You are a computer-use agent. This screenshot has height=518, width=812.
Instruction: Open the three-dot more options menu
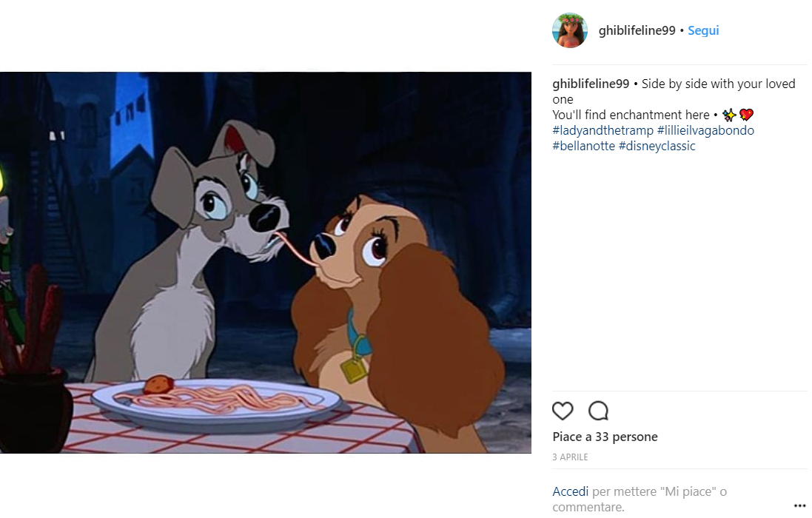coord(800,505)
